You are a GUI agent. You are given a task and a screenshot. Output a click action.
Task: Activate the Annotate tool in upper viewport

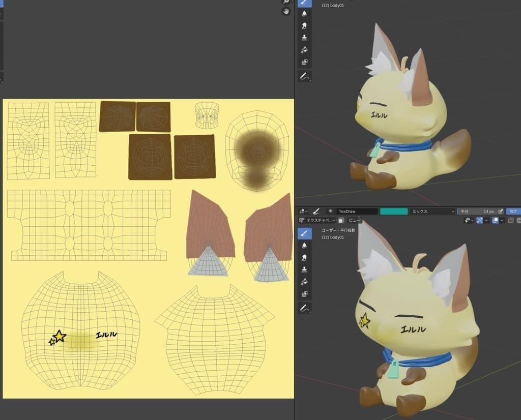(x=304, y=76)
